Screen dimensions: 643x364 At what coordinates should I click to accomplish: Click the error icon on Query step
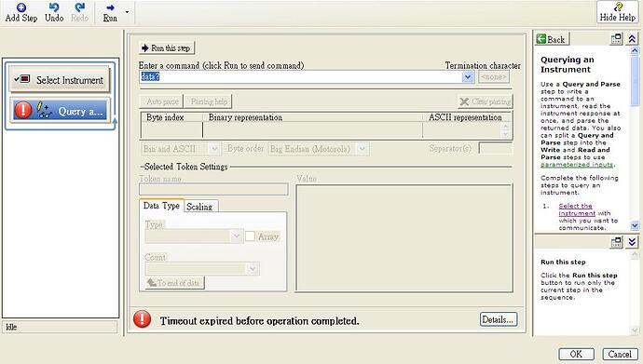(23, 110)
